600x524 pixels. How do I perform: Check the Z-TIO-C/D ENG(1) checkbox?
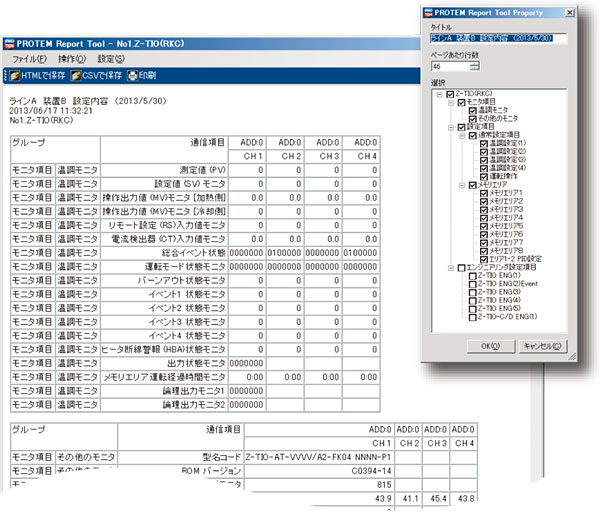[x=473, y=318]
